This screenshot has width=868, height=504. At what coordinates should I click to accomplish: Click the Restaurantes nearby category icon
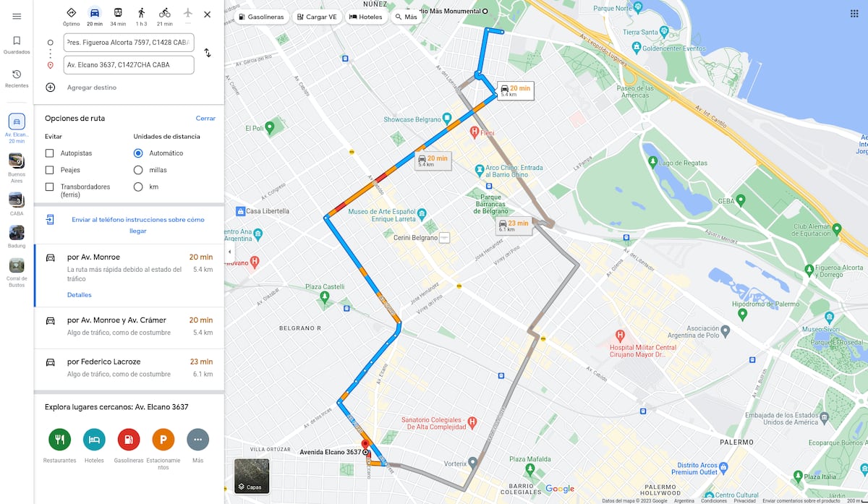59,439
